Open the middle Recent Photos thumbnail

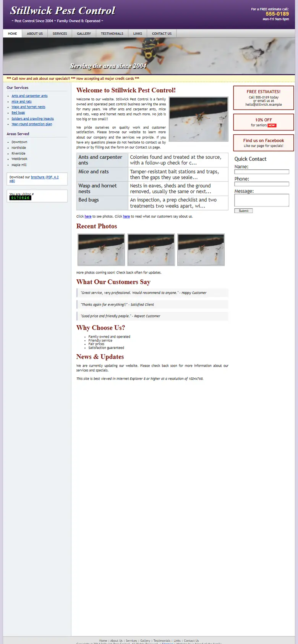pos(151,250)
